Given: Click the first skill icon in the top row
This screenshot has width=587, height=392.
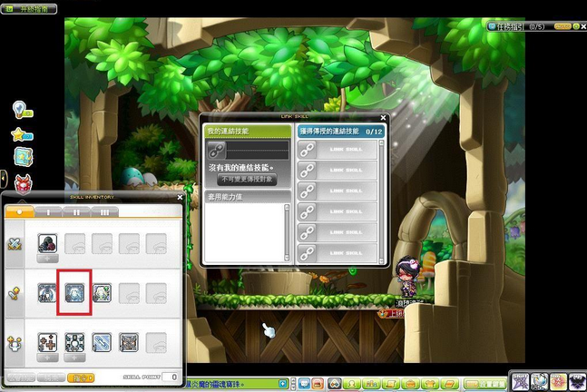Looking at the screenshot, I should [x=47, y=243].
